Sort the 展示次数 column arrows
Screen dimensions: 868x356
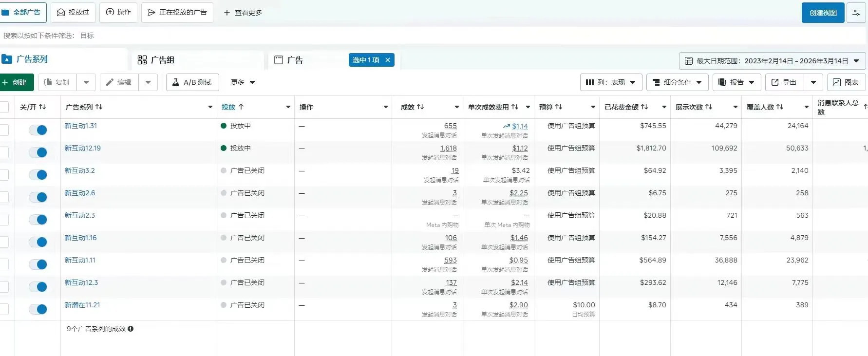pos(709,107)
